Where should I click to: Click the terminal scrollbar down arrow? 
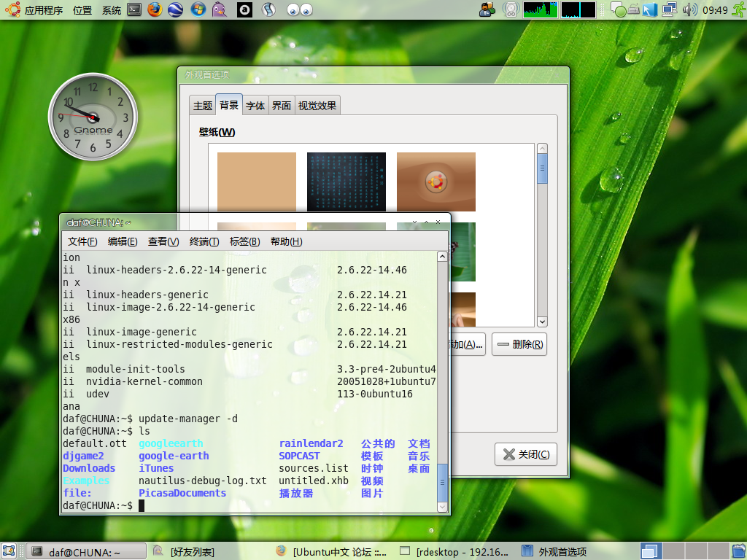442,507
